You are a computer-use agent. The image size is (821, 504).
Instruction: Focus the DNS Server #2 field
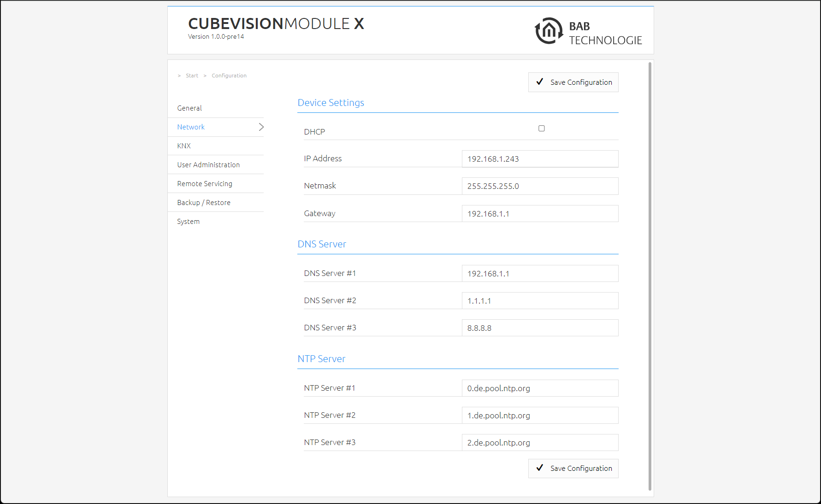tap(540, 301)
